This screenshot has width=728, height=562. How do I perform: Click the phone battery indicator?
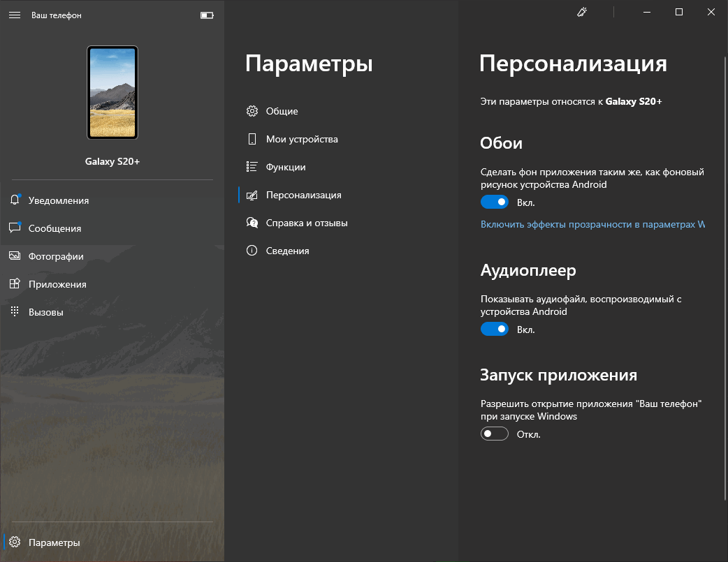click(206, 15)
